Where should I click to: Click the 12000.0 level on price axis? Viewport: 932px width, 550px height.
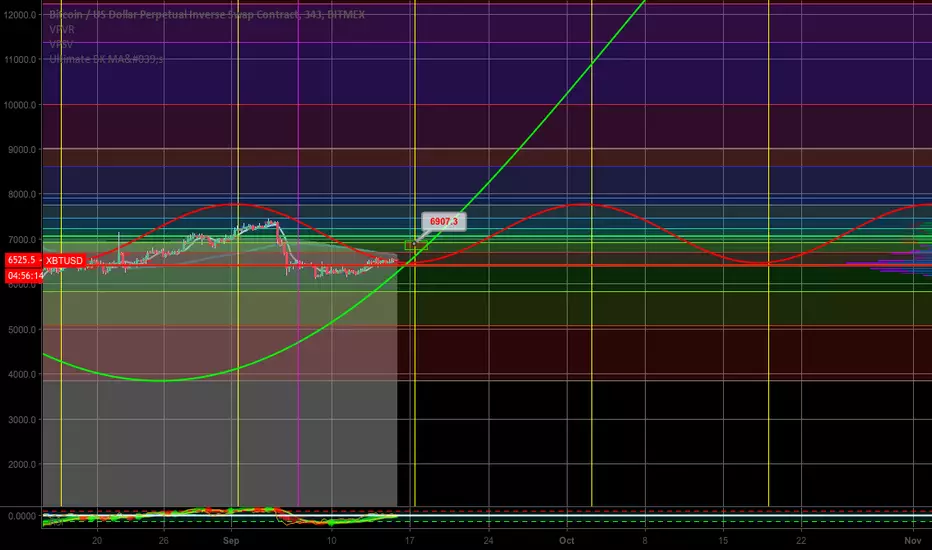click(x=20, y=15)
